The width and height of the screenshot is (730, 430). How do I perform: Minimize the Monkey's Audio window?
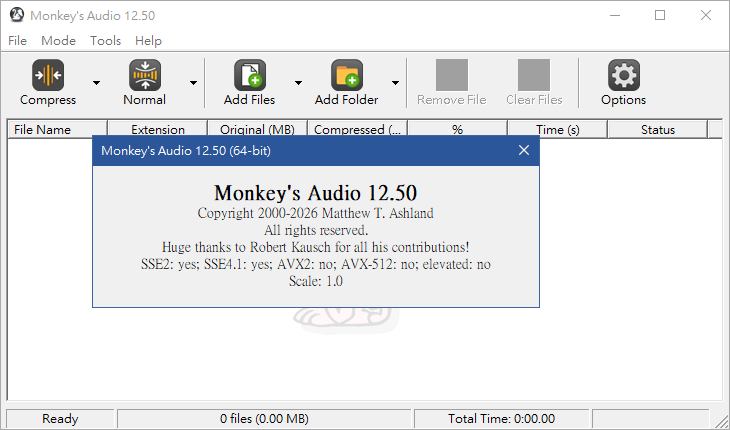click(x=615, y=15)
